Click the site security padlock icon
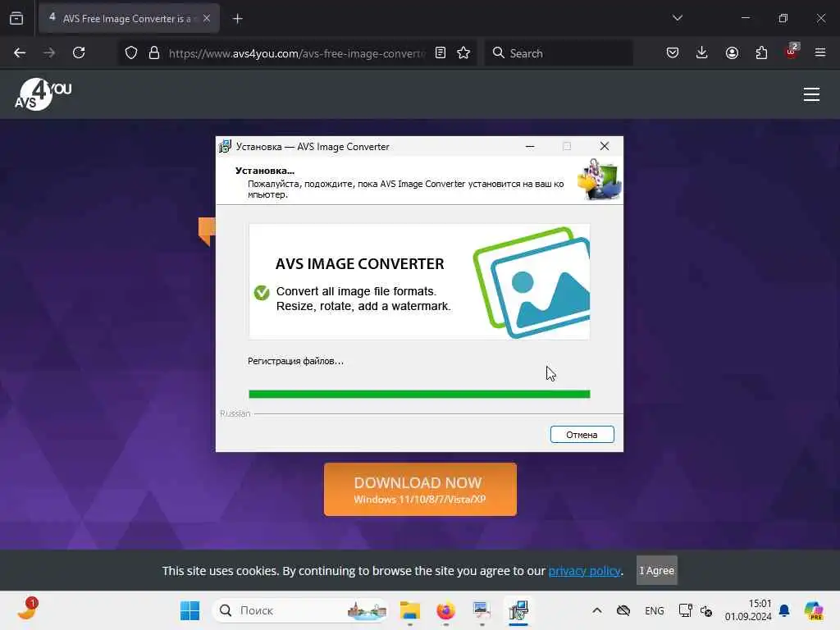 154,52
